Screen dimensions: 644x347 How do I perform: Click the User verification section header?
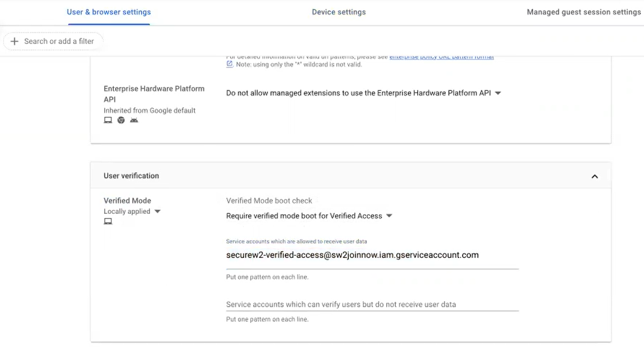click(x=131, y=176)
